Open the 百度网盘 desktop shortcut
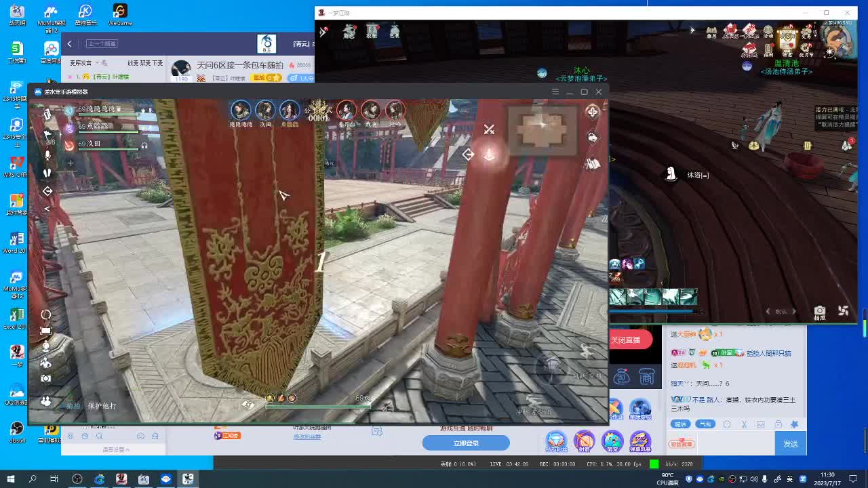 point(52,53)
